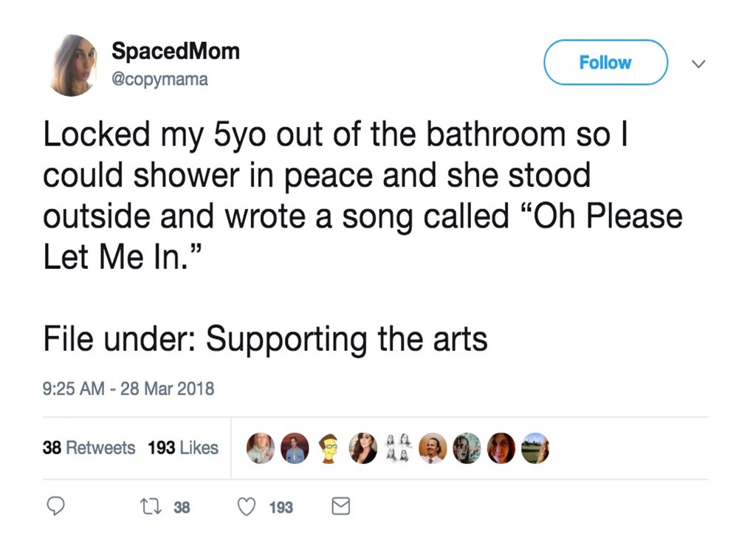This screenshot has height=554, width=756.
Task: Click the yellow Simpsons cartoon avatar
Action: (x=328, y=448)
